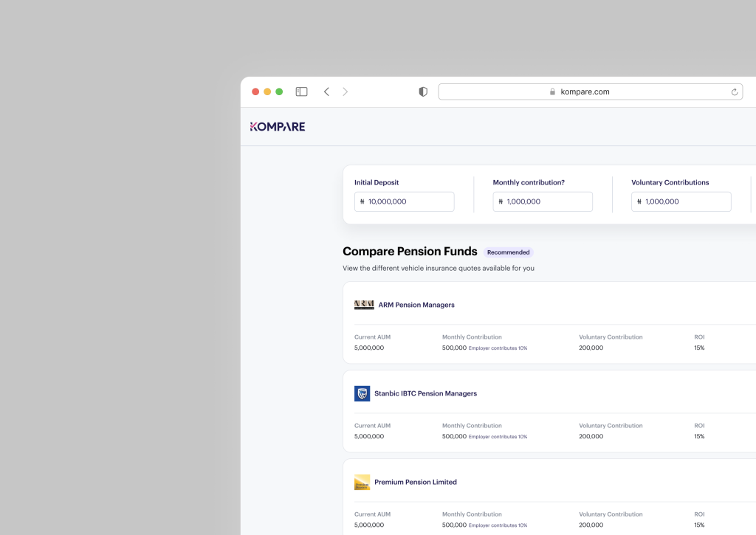The width and height of the screenshot is (756, 535).
Task: Click the Premium Pension Limited logo
Action: tap(362, 482)
